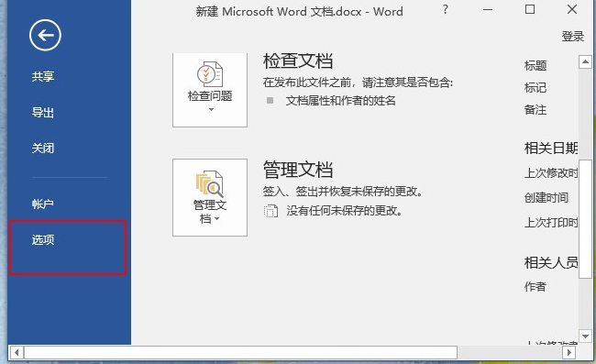Maximize the Word window

point(530,9)
